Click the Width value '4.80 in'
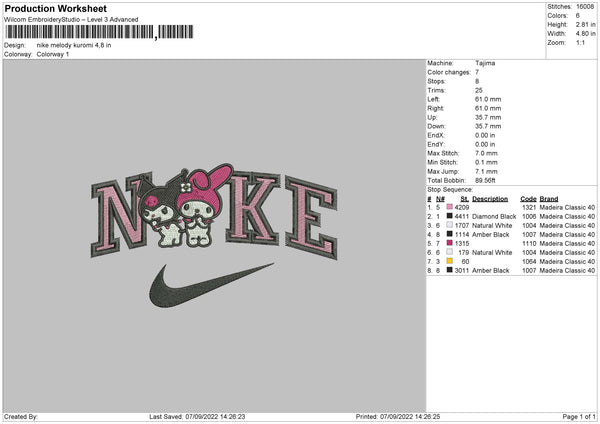 (x=585, y=34)
